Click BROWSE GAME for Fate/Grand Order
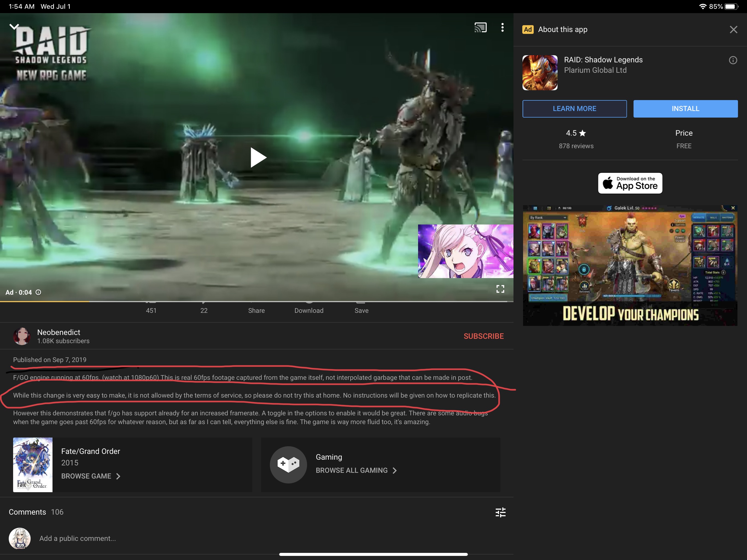The width and height of the screenshot is (747, 560). tap(91, 476)
